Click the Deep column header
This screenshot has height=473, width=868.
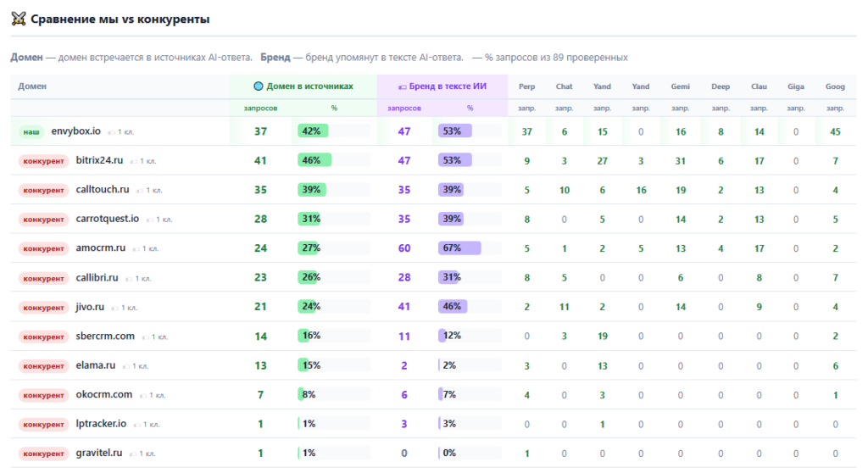(x=721, y=86)
